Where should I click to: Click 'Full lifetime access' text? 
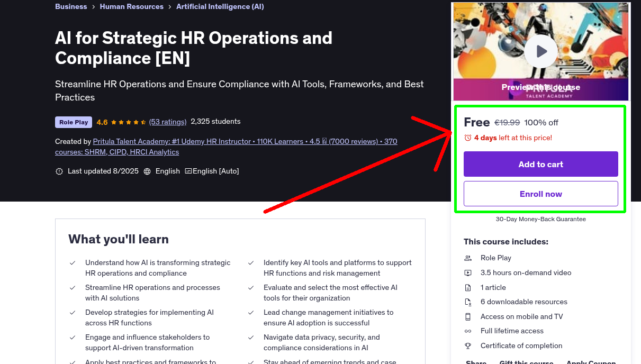tap(512, 331)
